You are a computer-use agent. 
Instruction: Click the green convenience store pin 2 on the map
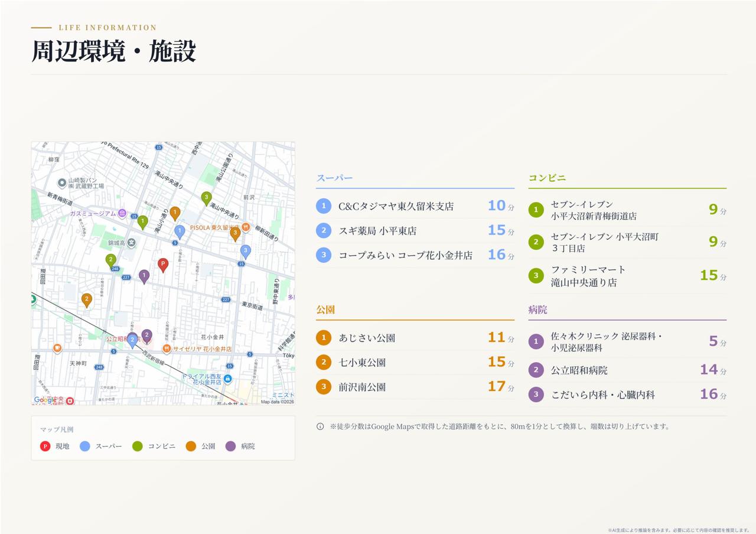110,261
